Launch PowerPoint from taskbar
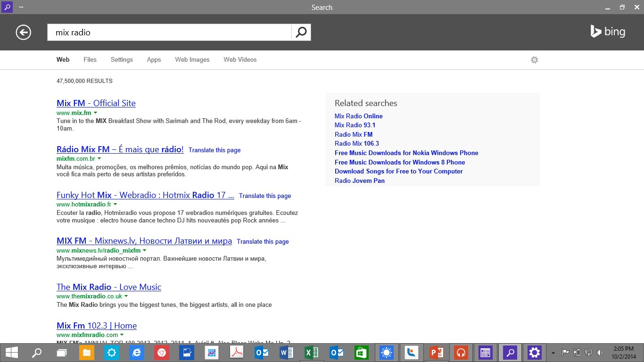644x362 pixels. 437,352
